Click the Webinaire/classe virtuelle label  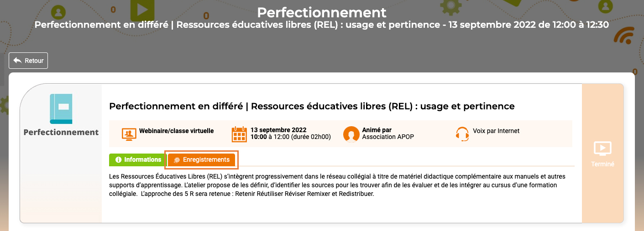click(176, 131)
